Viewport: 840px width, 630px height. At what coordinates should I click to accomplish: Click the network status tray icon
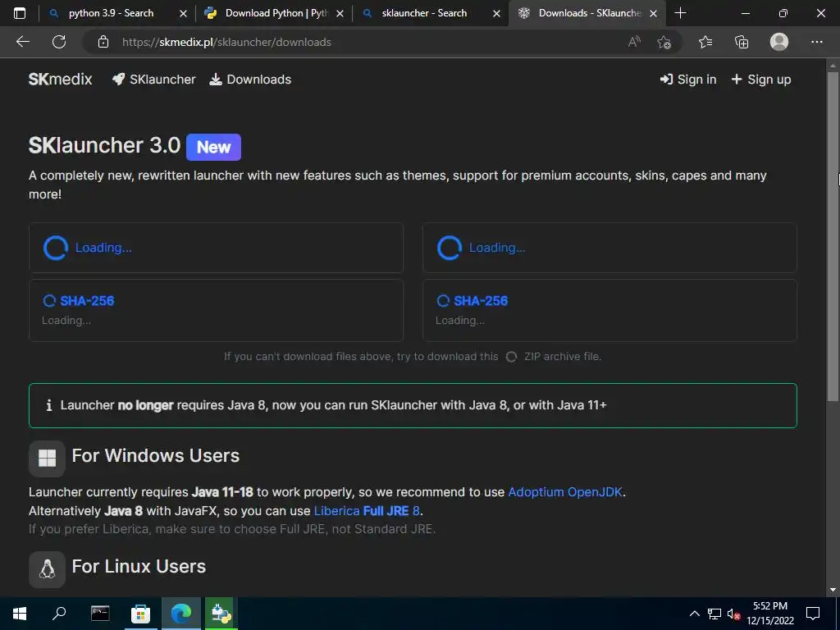tap(714, 614)
